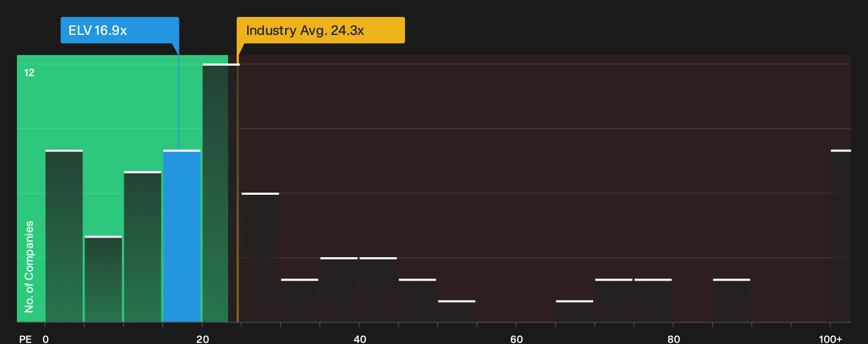Select the tallest bar at PE 20-25

click(221, 193)
